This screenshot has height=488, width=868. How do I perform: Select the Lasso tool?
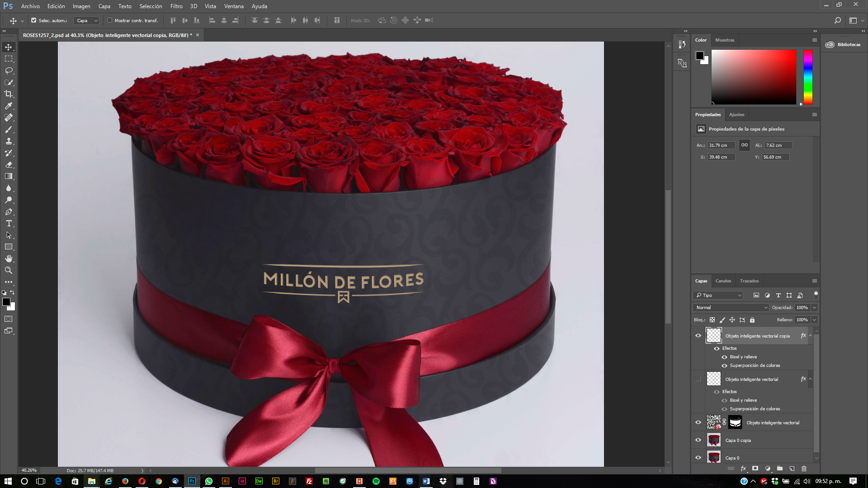9,70
